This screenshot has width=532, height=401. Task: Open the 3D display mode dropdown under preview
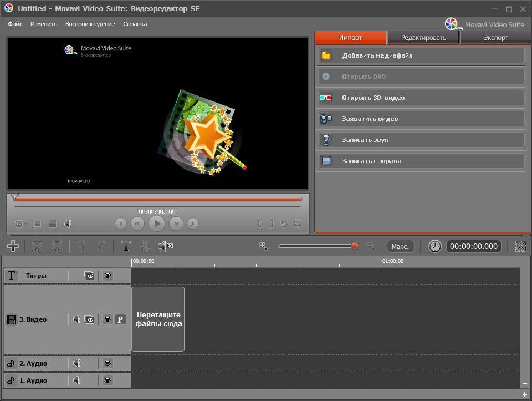[x=21, y=224]
